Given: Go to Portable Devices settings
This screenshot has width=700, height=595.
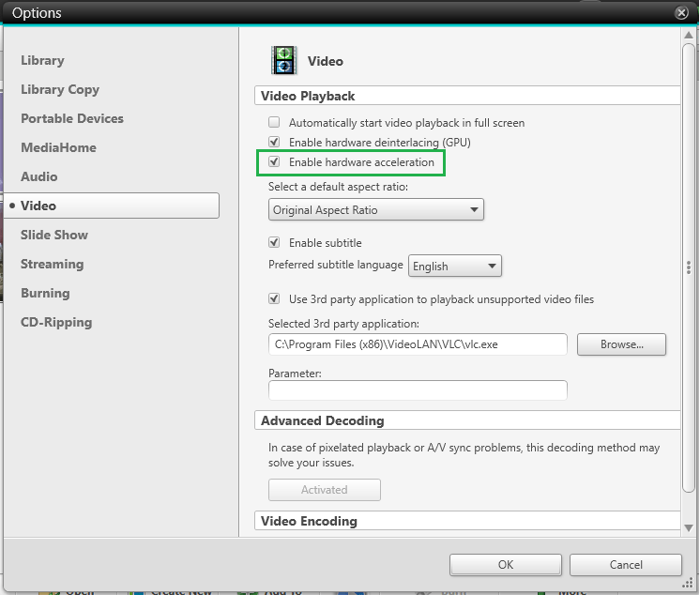Looking at the screenshot, I should pos(72,118).
